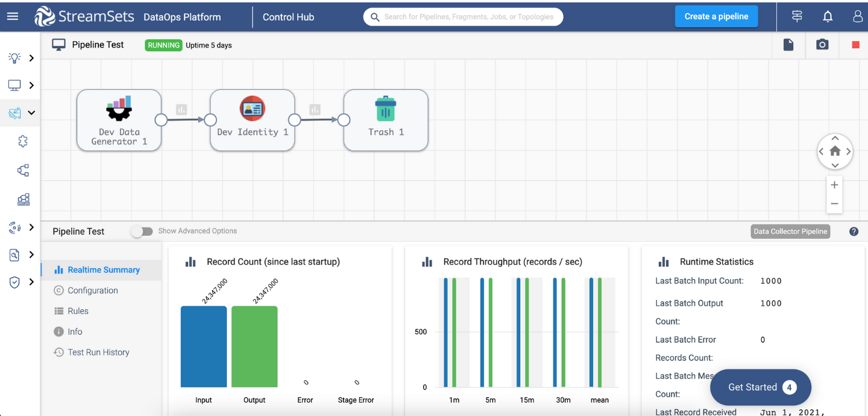Open help question mark icon
The image size is (868, 416).
pos(854,232)
